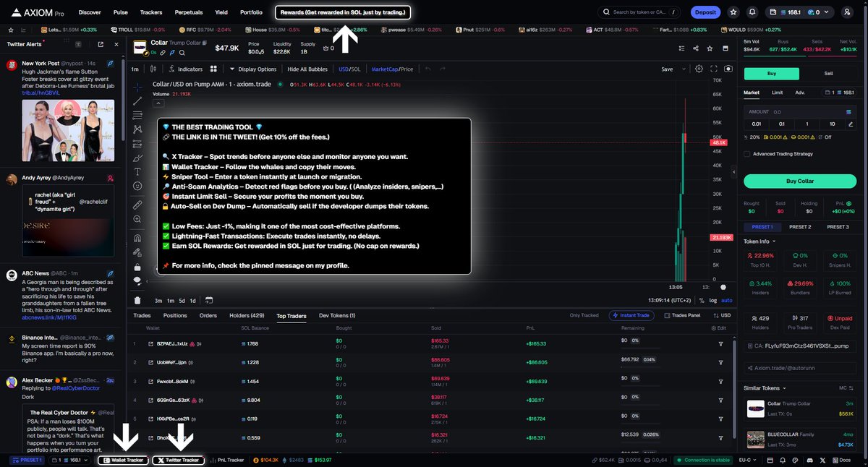Open wallet UobWeY...jjpn in Top Traders

(172, 361)
